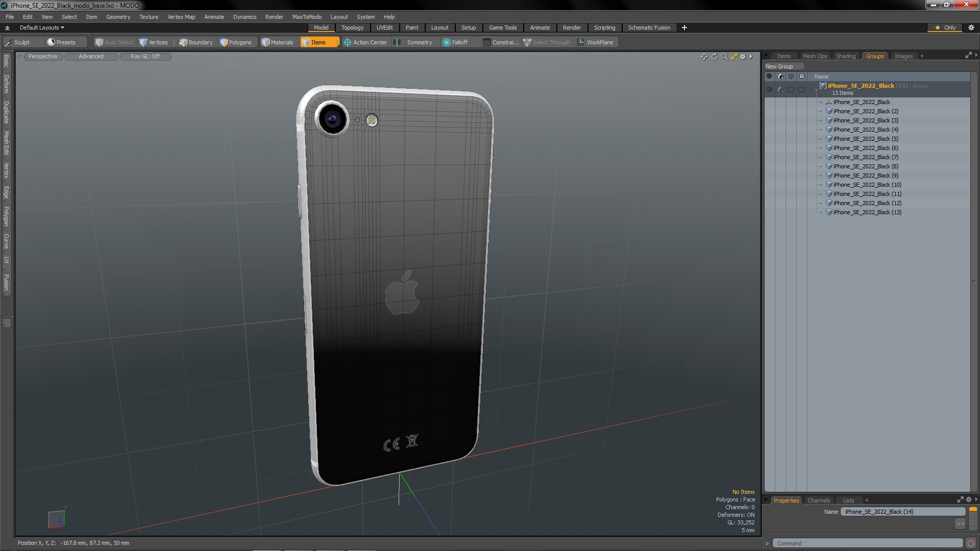Open the viewport more-options arrow
The height and width of the screenshot is (551, 980).
point(751,57)
